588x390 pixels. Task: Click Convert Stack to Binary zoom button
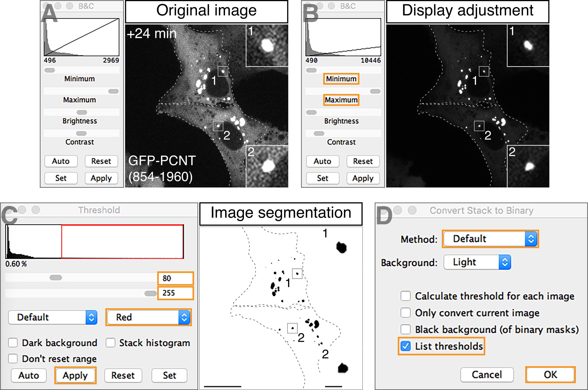point(412,210)
